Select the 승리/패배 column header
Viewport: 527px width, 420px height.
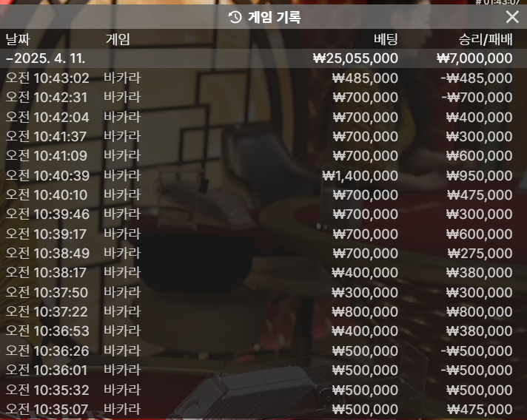[x=486, y=39]
